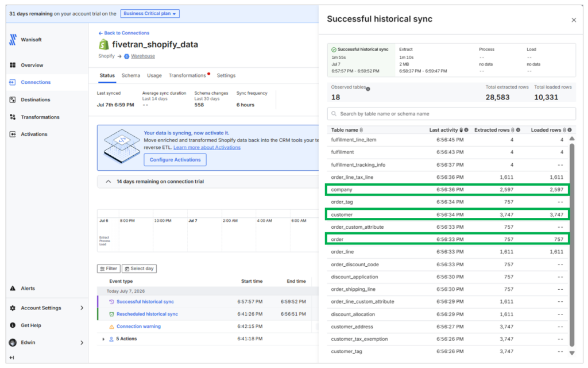Select the customer_address row
The width and height of the screenshot is (588, 368).
coord(447,327)
